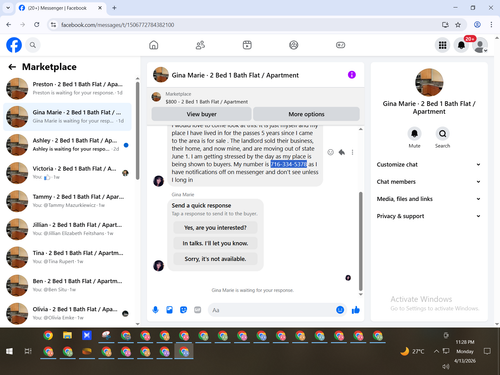Click the View buyer button
Image resolution: width=500 pixels, height=375 pixels.
(201, 114)
